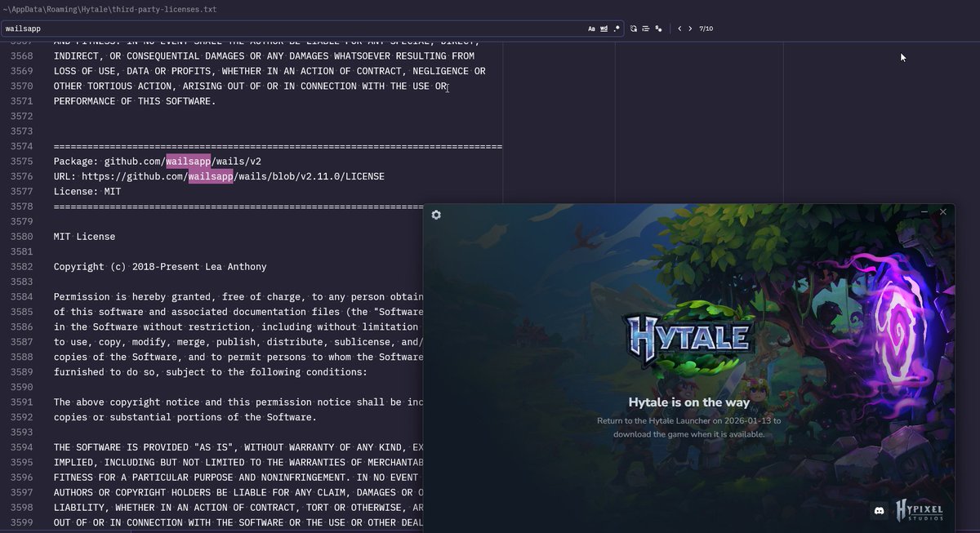Open the replace toggle icon next to search field

(634, 29)
